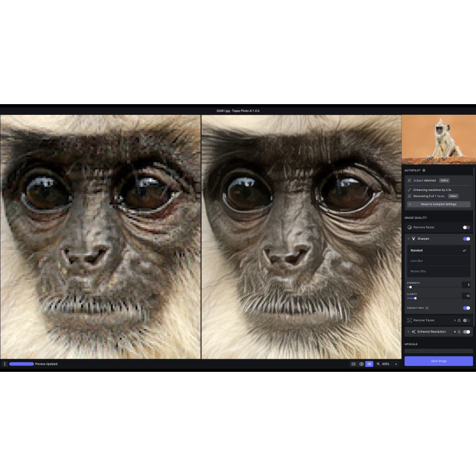Choose Motion Blur sharpen model
The width and height of the screenshot is (476, 476).
coord(418,271)
